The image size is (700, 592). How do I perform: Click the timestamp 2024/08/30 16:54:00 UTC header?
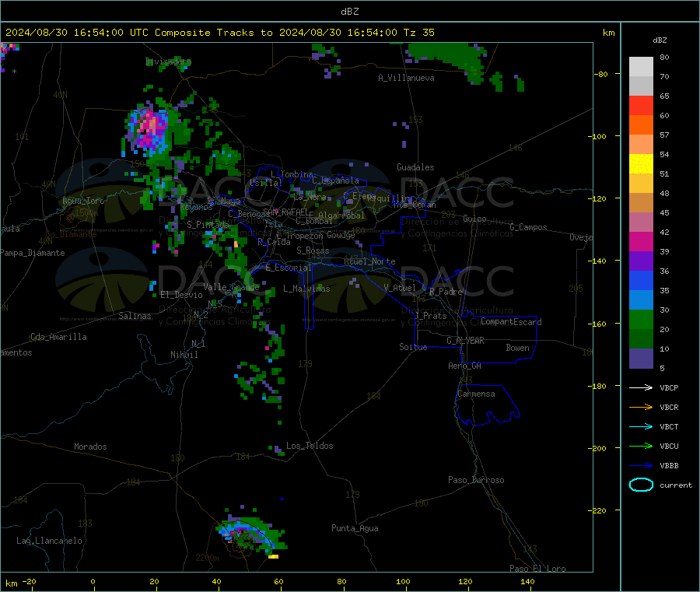77,33
